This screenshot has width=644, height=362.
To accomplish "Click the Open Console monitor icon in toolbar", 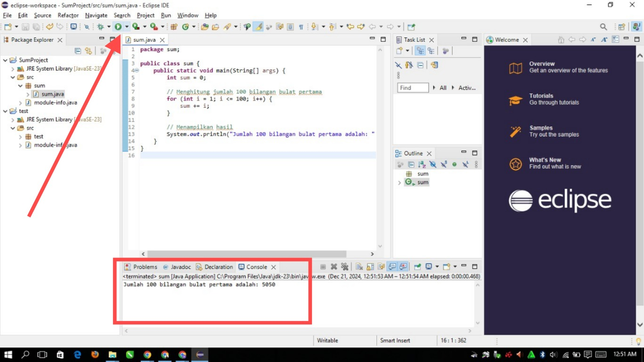I will (x=73, y=27).
